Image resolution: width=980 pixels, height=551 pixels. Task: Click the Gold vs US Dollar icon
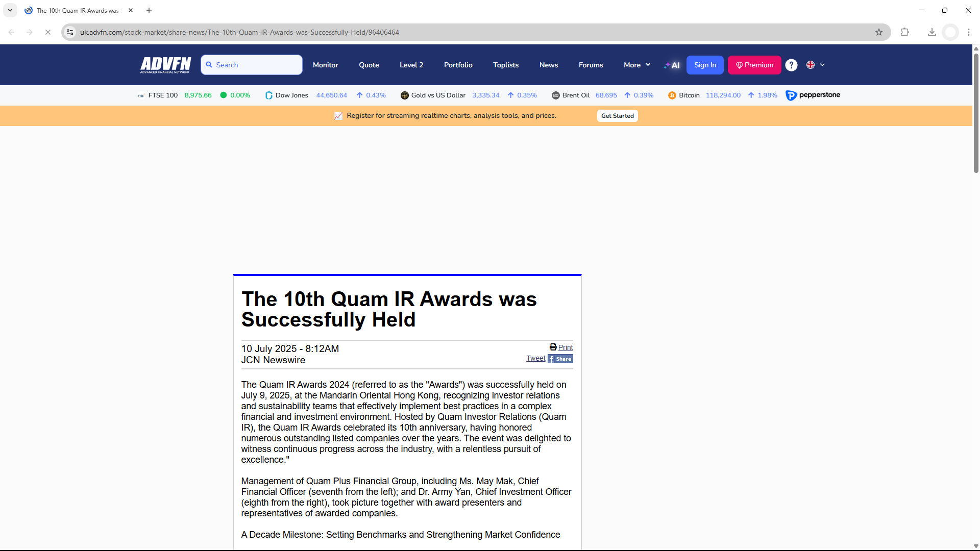(405, 95)
